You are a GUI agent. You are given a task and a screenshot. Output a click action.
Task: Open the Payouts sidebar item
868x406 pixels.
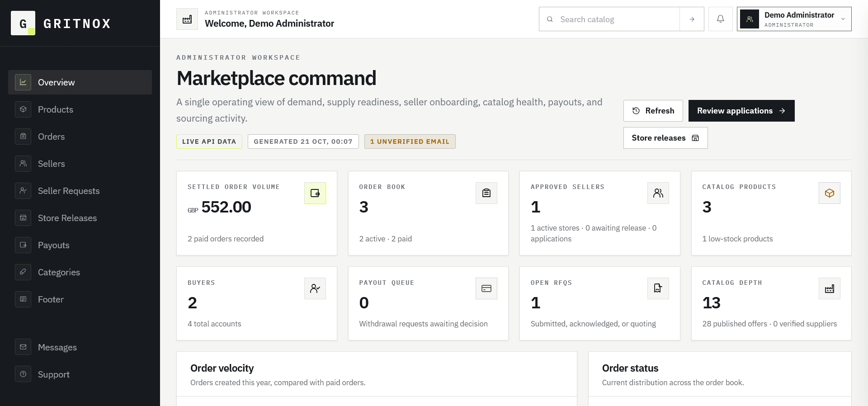[x=80, y=245]
